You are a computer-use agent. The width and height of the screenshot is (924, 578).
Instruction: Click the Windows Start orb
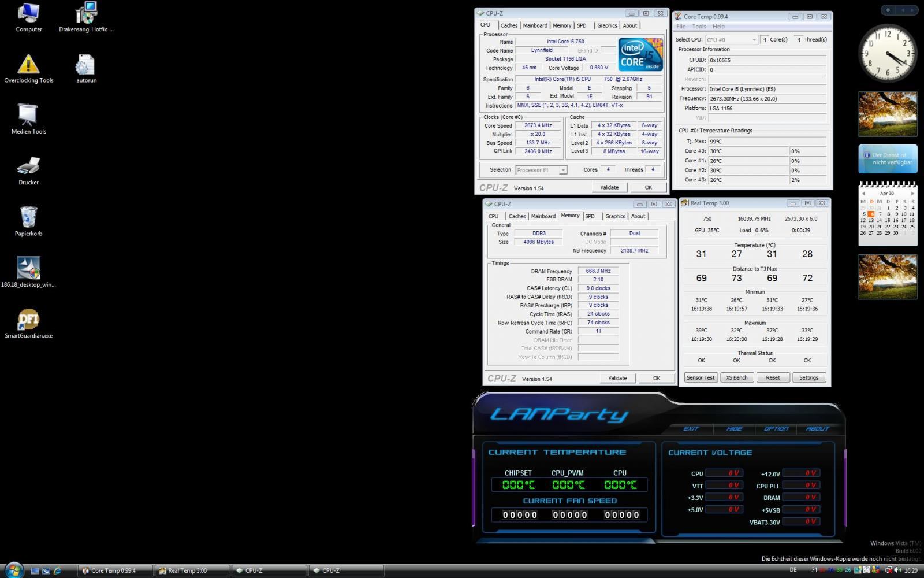(13, 570)
